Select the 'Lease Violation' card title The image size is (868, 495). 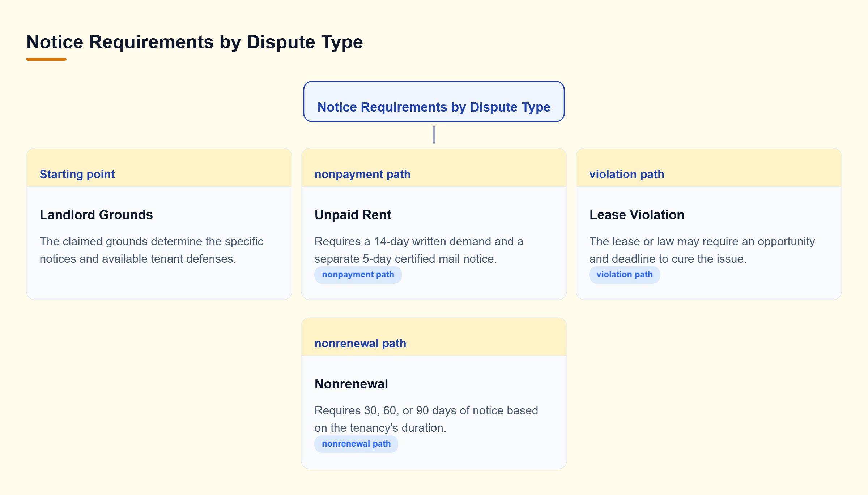click(x=637, y=215)
